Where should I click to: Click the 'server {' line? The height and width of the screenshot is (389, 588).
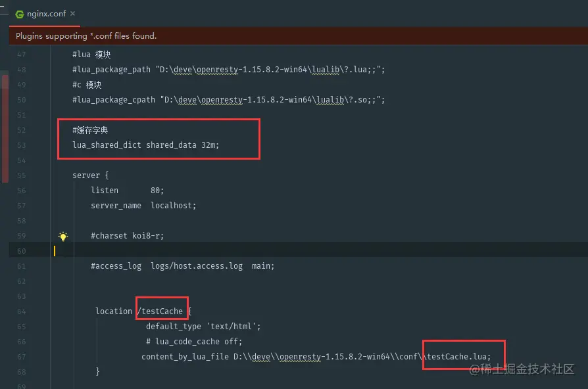[90, 175]
